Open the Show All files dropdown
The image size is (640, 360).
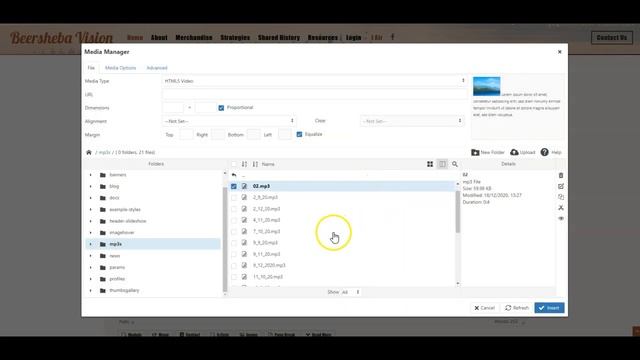[x=351, y=292]
